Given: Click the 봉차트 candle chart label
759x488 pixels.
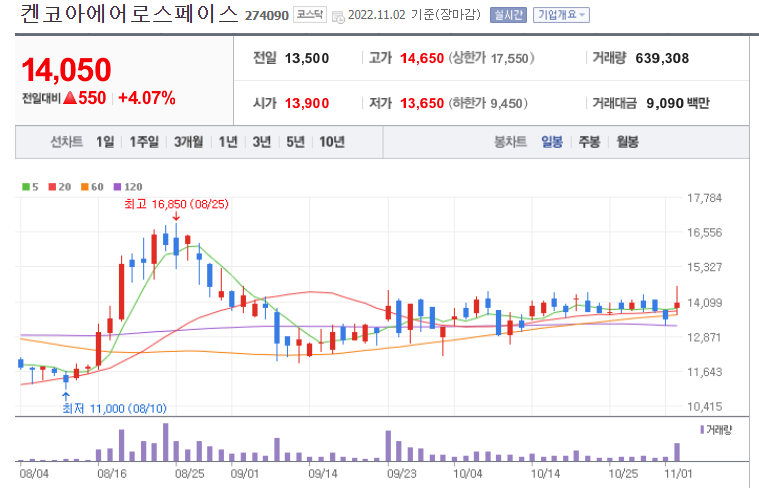Looking at the screenshot, I should coord(510,142).
